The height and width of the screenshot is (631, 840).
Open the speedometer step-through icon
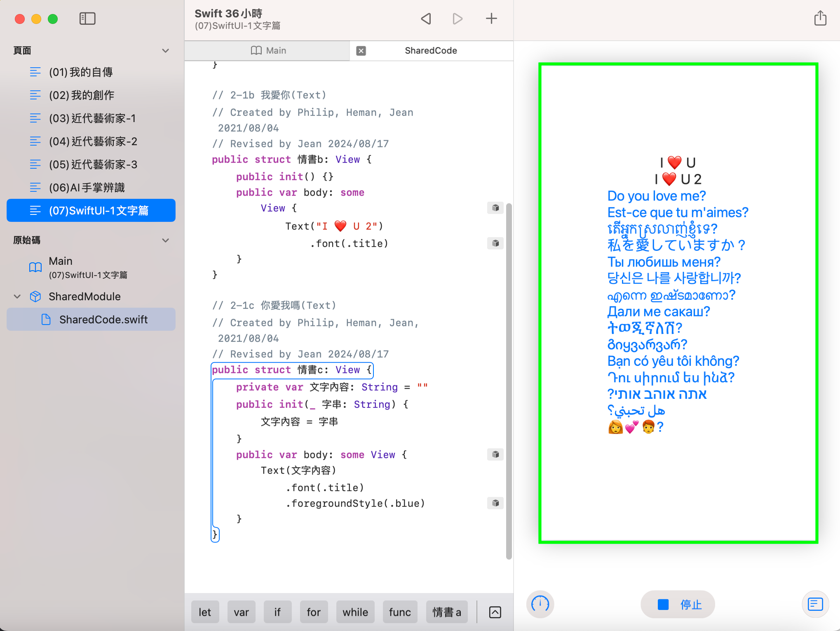[x=540, y=605]
